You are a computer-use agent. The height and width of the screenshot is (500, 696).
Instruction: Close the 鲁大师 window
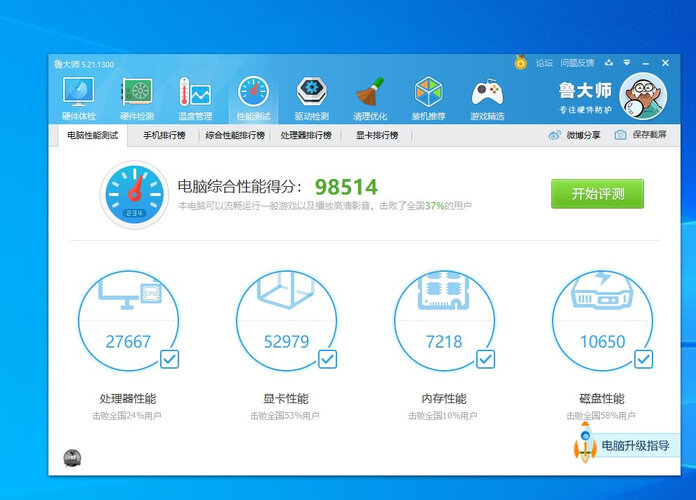pyautogui.click(x=665, y=63)
